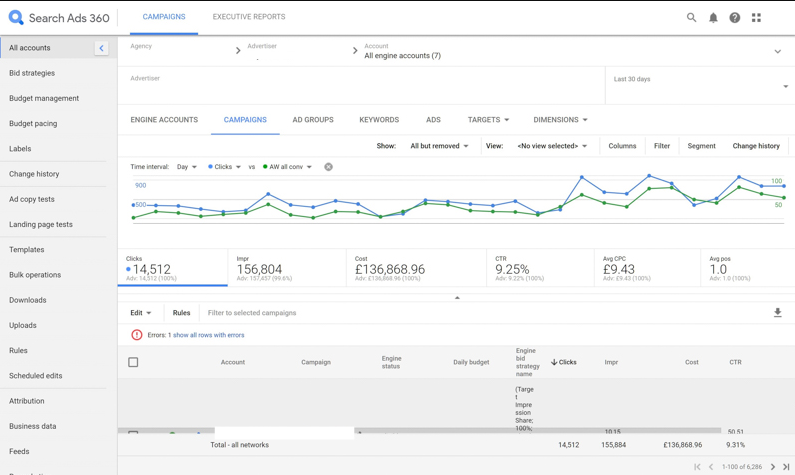
Task: Collapse the left navigation panel arrow
Action: [x=101, y=48]
